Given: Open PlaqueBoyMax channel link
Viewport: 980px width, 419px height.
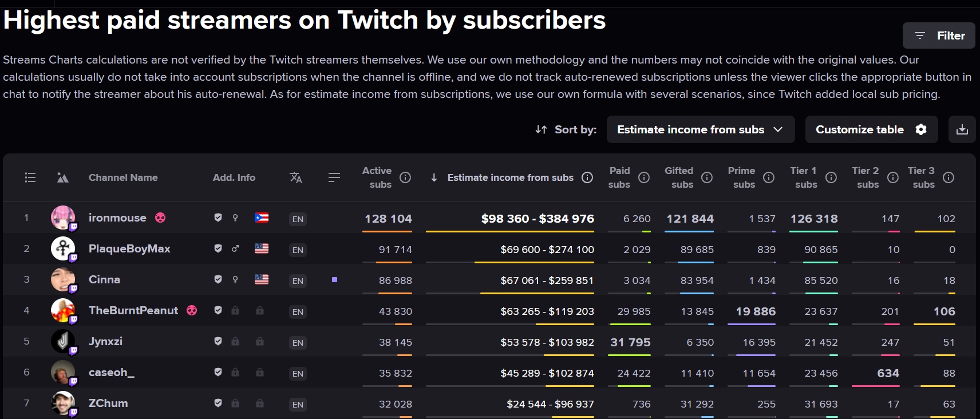Looking at the screenshot, I should pos(129,248).
